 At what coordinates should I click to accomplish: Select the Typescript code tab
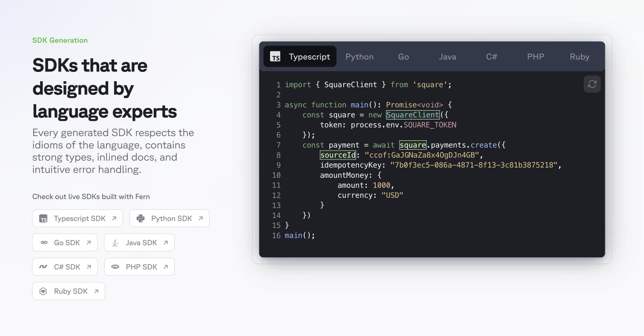(x=300, y=57)
